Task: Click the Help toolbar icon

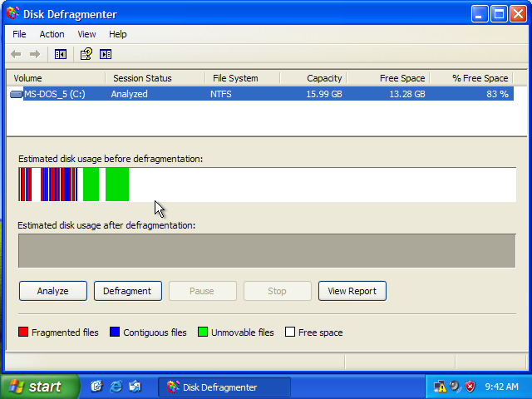Action: coord(86,54)
